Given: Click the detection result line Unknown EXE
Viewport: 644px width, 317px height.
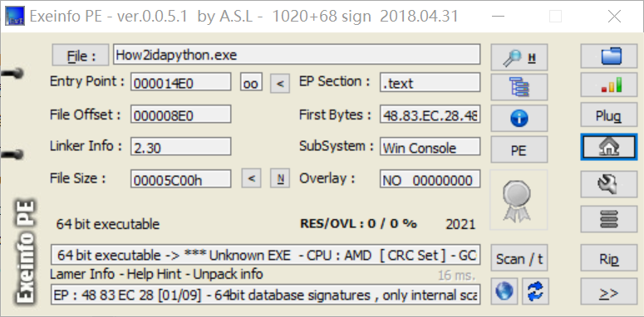Looking at the screenshot, I should coord(265,255).
